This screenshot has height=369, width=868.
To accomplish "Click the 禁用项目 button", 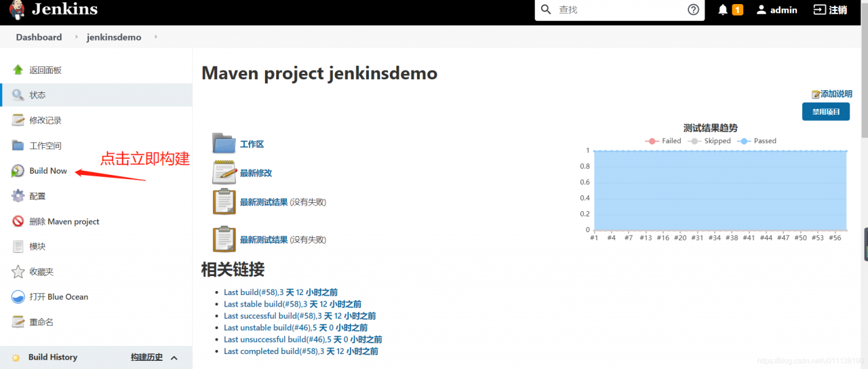I will 826,112.
